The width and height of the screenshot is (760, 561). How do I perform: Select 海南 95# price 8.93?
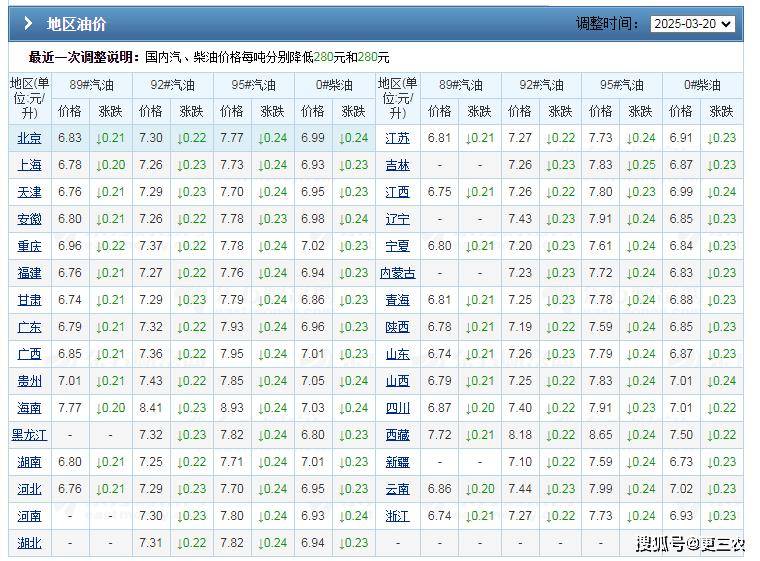(232, 408)
